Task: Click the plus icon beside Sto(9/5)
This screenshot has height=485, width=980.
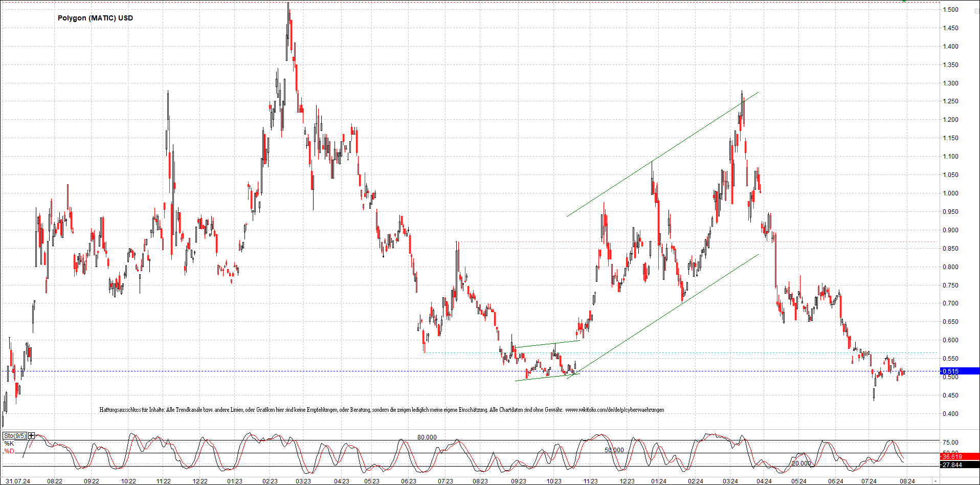Action: point(32,436)
